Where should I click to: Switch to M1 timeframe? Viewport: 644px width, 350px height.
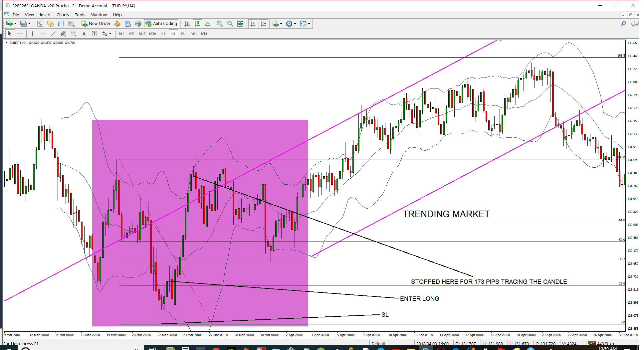click(121, 34)
